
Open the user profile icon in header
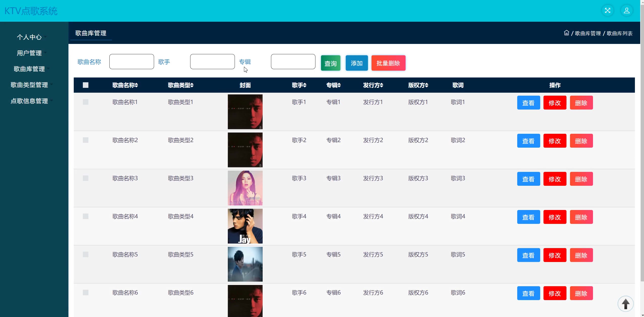pos(627,11)
